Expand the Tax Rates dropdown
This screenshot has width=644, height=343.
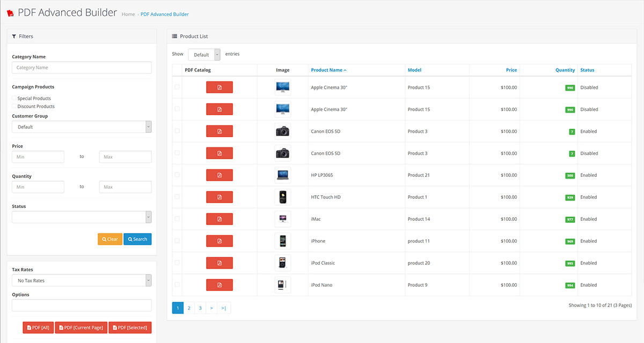82,280
